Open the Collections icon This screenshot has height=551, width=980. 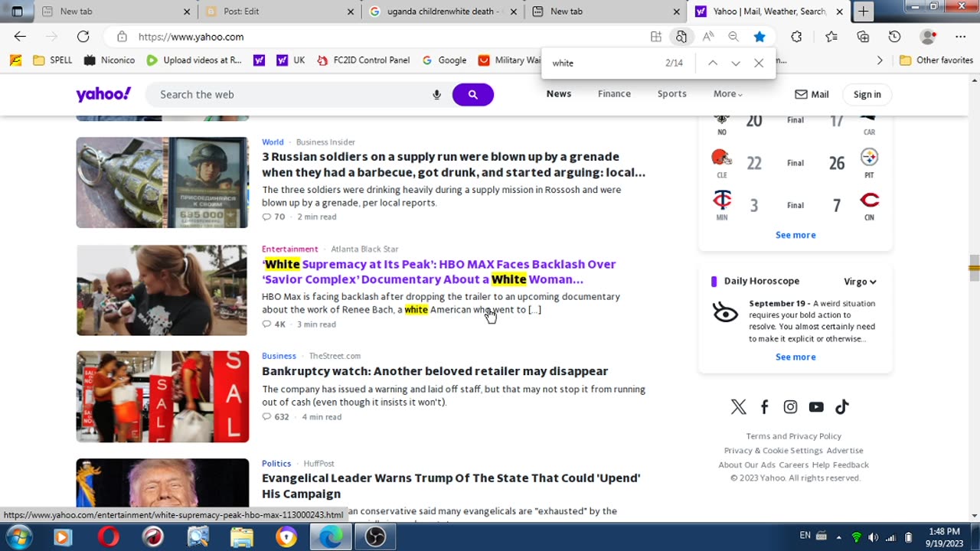tap(863, 37)
